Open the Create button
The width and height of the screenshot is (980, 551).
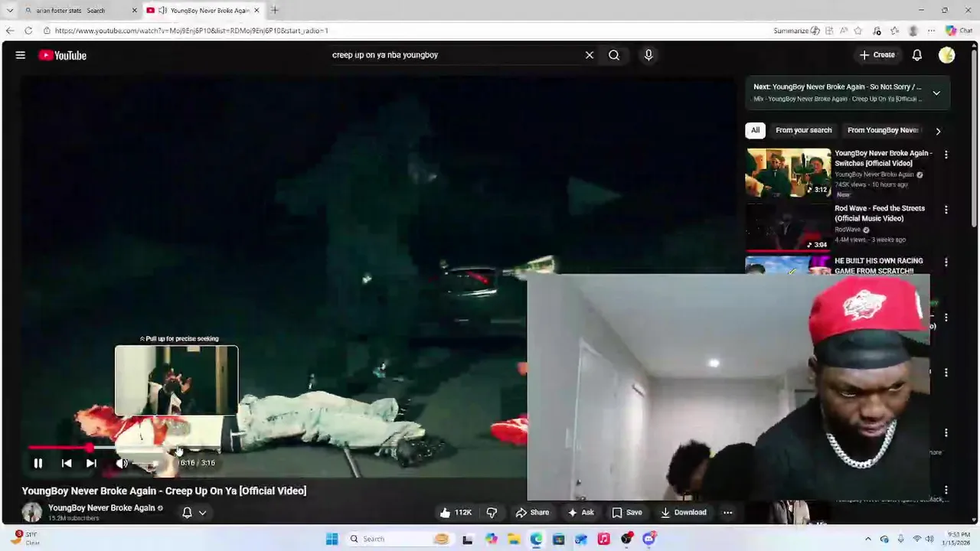click(877, 55)
